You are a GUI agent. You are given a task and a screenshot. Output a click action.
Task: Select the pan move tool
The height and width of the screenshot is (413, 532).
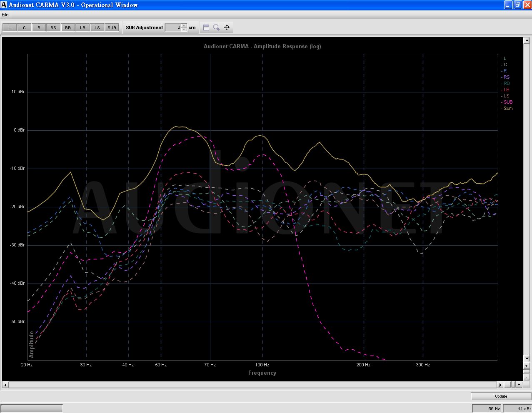227,27
